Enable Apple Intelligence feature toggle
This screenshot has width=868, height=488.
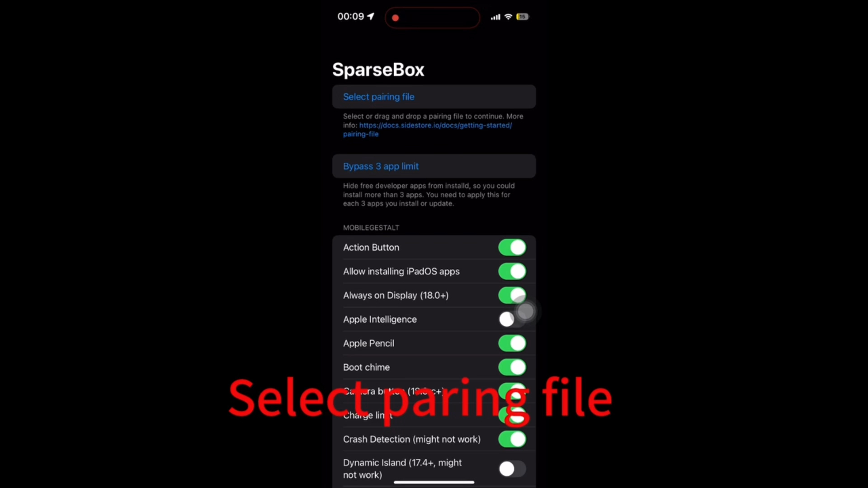point(511,319)
